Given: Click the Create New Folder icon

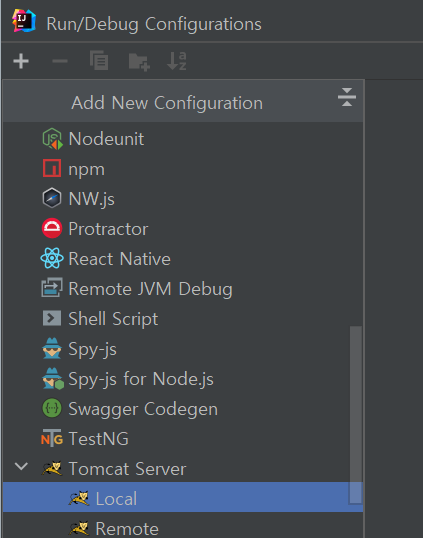Looking at the screenshot, I should point(139,62).
